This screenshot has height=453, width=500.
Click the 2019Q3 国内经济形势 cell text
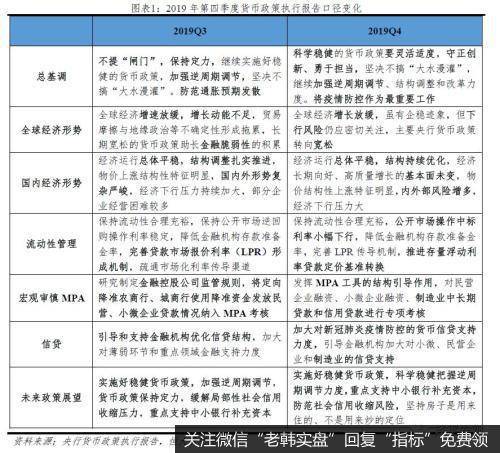coord(190,183)
